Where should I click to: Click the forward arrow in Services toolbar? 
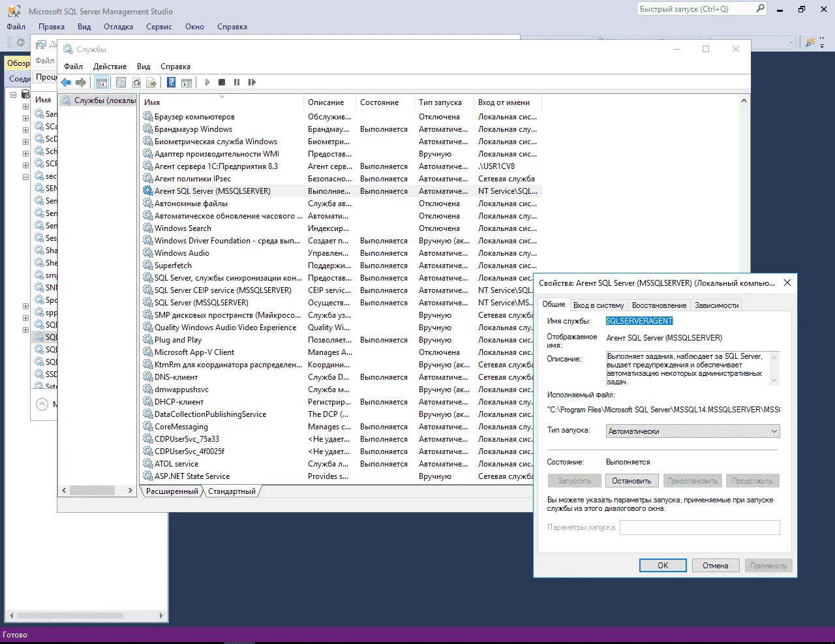pyautogui.click(x=81, y=82)
